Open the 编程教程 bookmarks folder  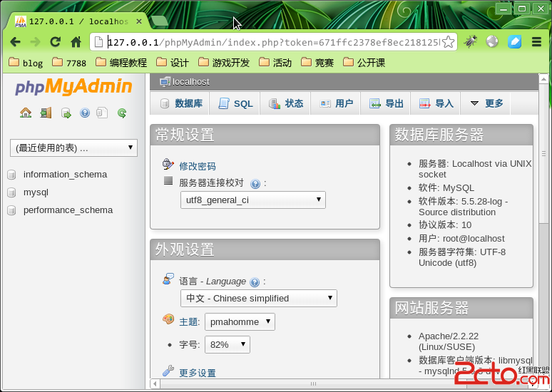pyautogui.click(x=121, y=63)
